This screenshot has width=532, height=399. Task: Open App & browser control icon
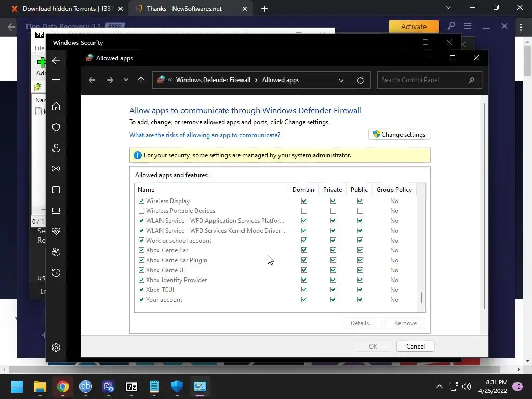click(x=56, y=190)
